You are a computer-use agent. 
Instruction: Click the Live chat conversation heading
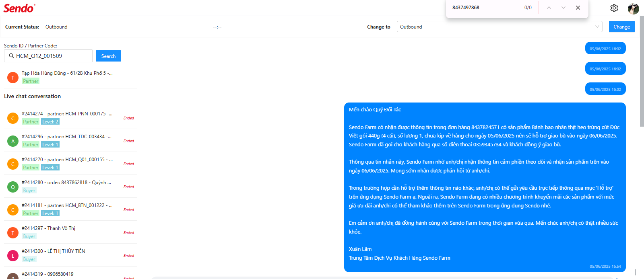coord(32,96)
